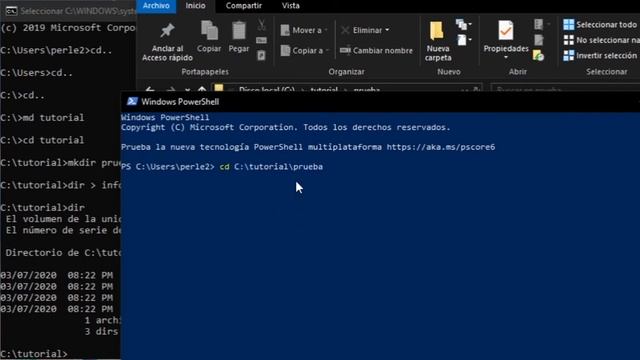Expand the Mover a dropdown arrow
The width and height of the screenshot is (640, 360).
326,30
